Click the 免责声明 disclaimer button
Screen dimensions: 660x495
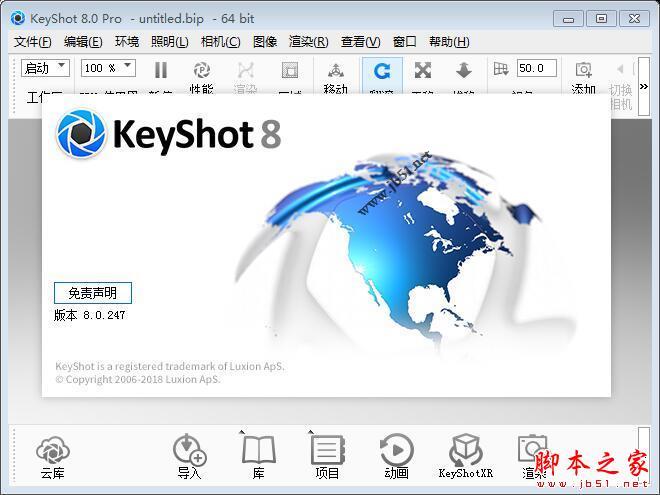(93, 293)
